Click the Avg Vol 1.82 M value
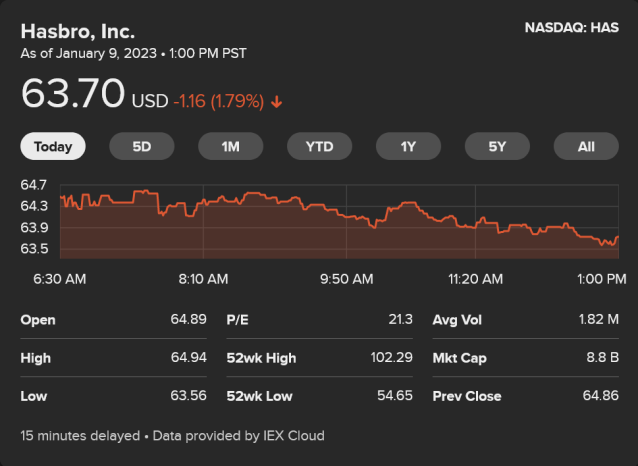 tap(599, 320)
